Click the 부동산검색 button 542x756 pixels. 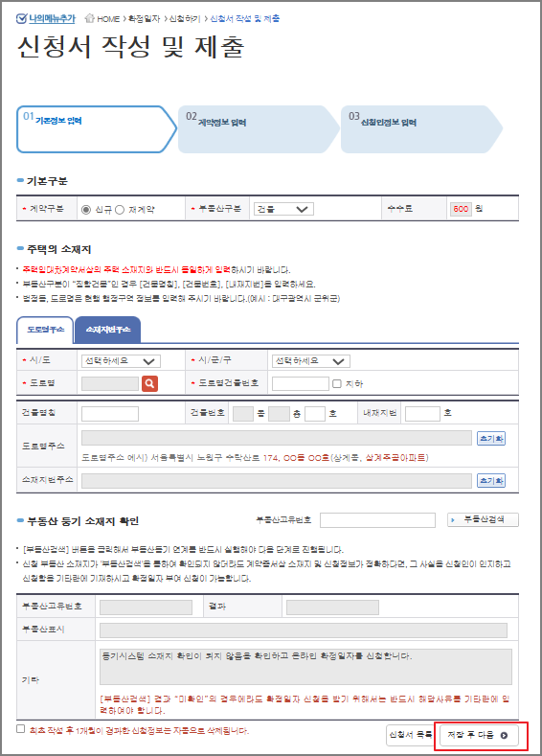coord(484,519)
